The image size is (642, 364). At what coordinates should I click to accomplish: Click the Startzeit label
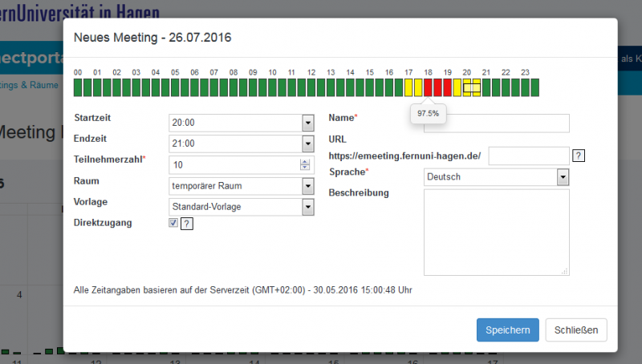(92, 118)
